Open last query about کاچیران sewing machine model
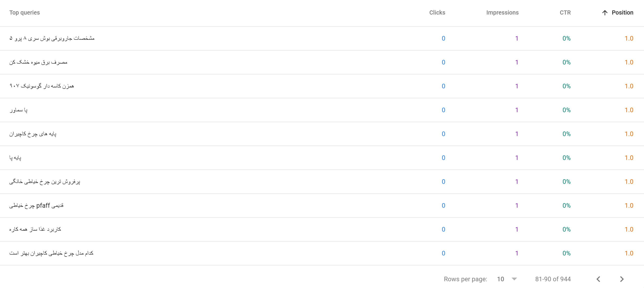Image resolution: width=644 pixels, height=288 pixels. click(51, 253)
